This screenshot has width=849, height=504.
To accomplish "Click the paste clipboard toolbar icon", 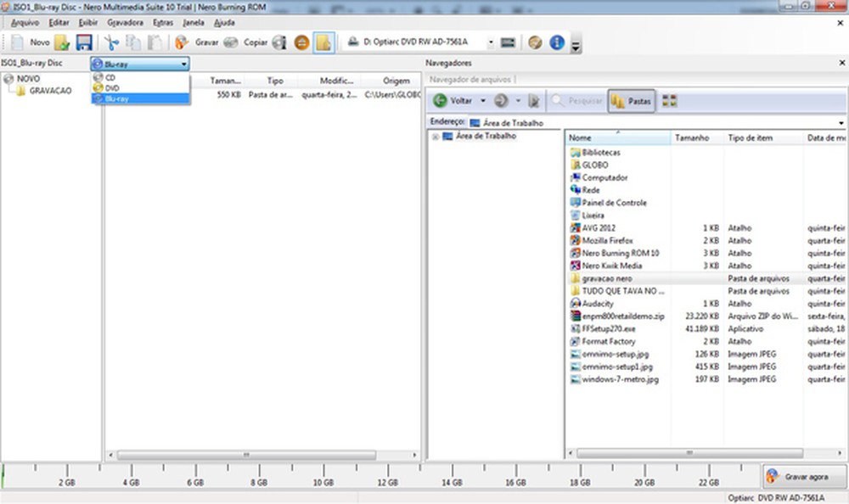I will coord(155,42).
